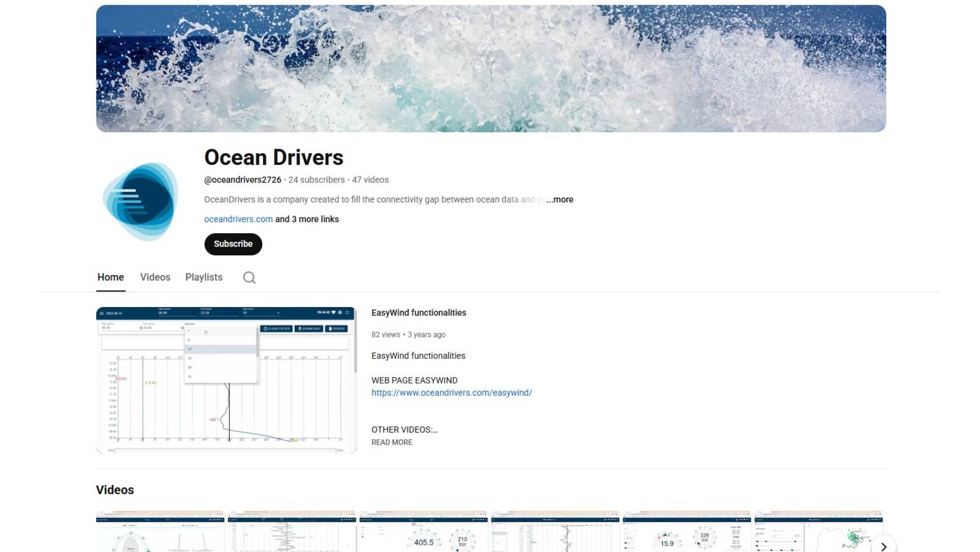Screen dimensions: 980x552
Task: Select the Home tab
Action: point(110,277)
